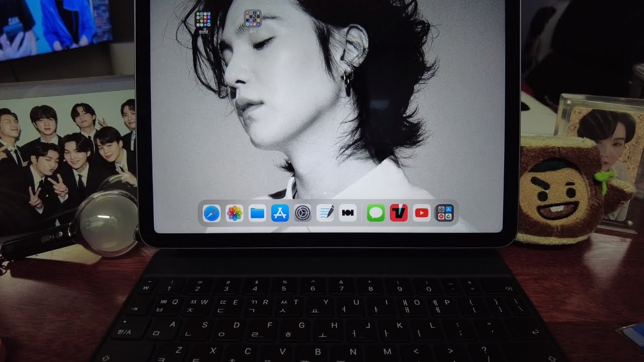Open the App Library icon in the dock
The height and width of the screenshot is (362, 644).
click(x=444, y=213)
